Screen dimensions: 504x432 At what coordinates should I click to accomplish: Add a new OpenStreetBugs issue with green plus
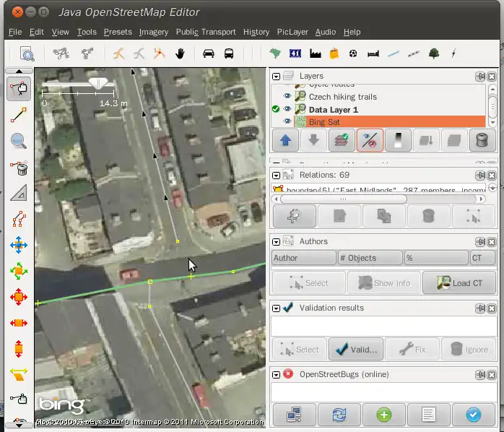(x=383, y=415)
